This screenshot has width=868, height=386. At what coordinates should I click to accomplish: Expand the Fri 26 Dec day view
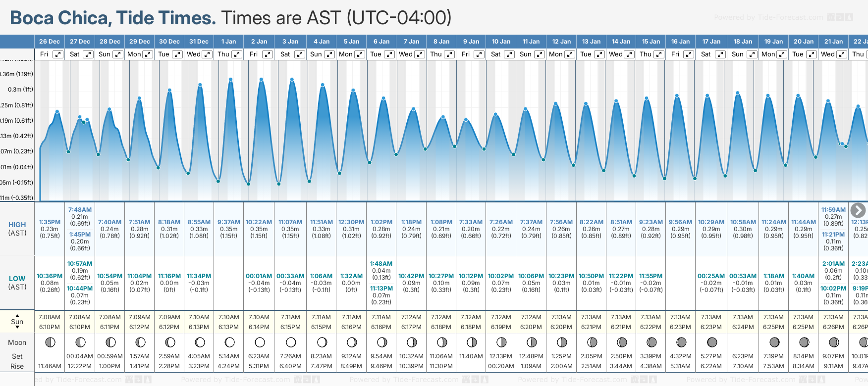(x=58, y=54)
